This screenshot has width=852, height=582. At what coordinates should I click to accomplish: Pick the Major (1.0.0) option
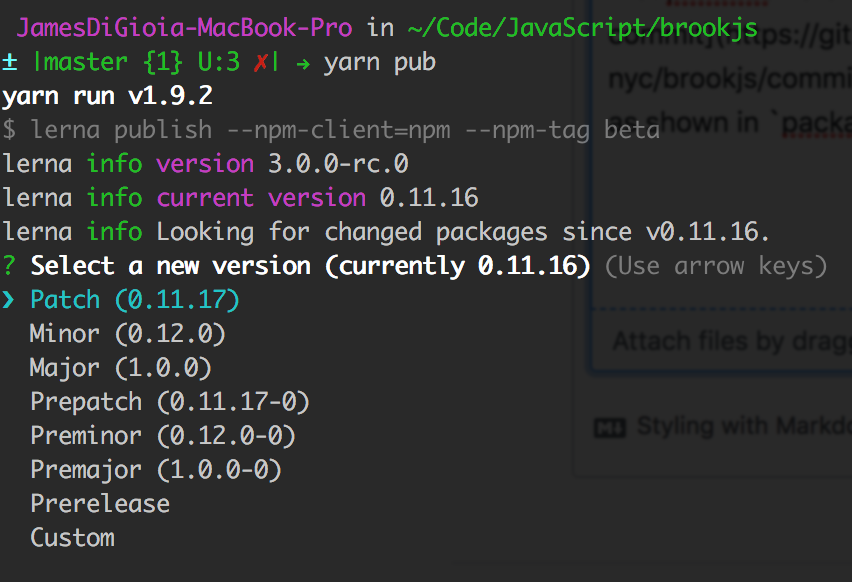121,368
